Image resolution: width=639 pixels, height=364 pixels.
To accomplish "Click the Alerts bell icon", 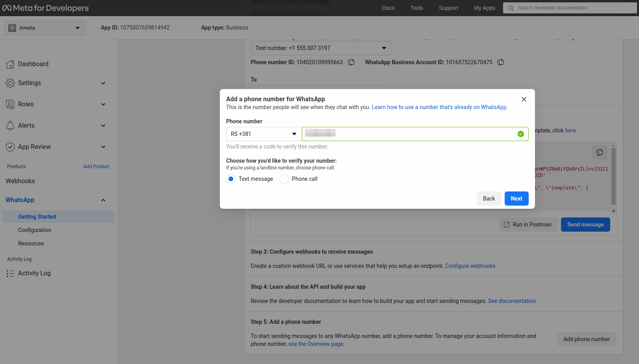I will pos(10,126).
